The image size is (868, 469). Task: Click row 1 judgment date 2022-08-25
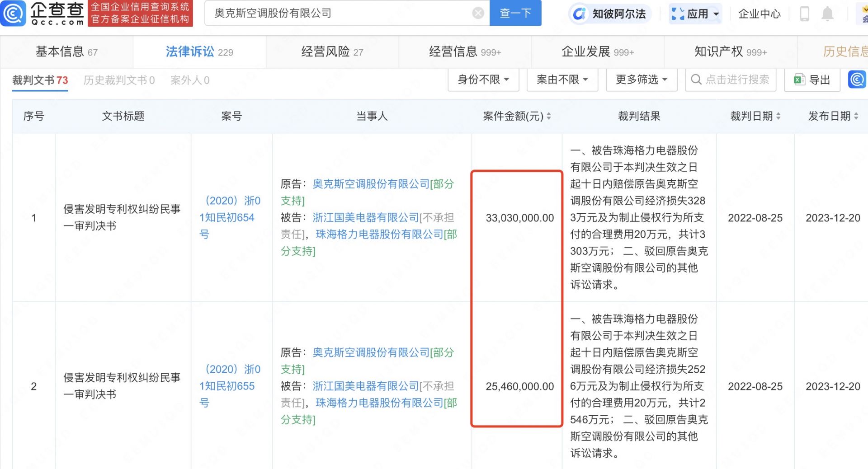[x=755, y=218]
